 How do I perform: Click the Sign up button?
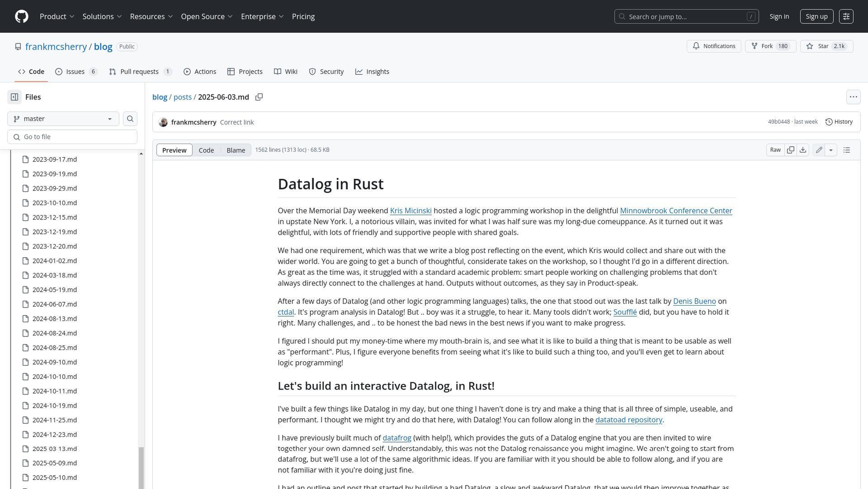pyautogui.click(x=817, y=16)
